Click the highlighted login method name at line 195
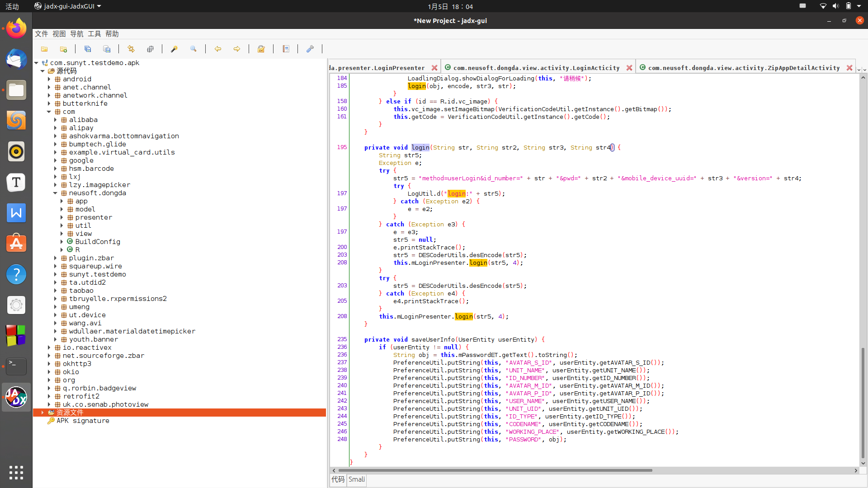 (x=420, y=147)
